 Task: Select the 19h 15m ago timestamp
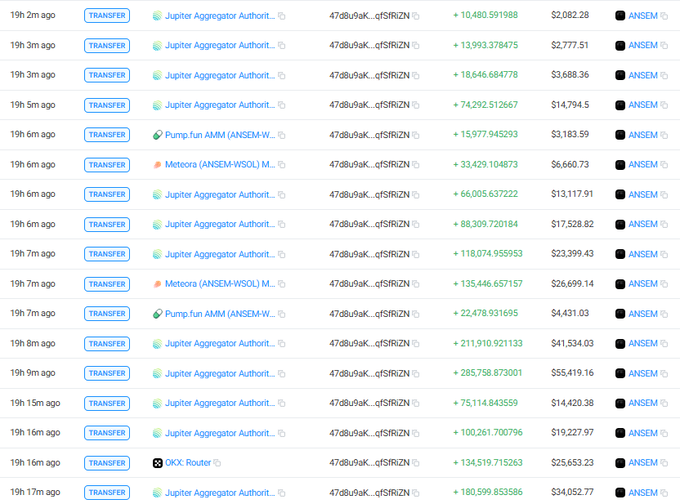click(x=35, y=403)
